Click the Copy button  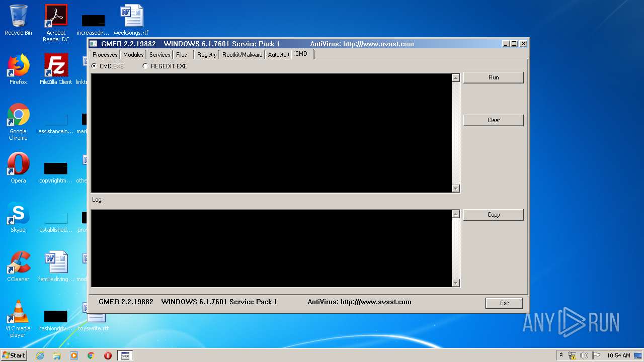click(x=494, y=215)
